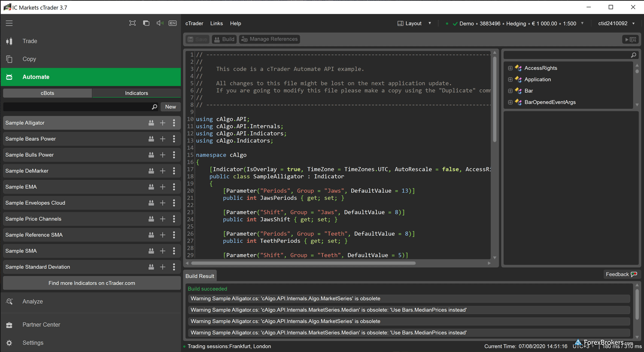Switch to the cBots tab
This screenshot has width=644, height=352.
[47, 93]
